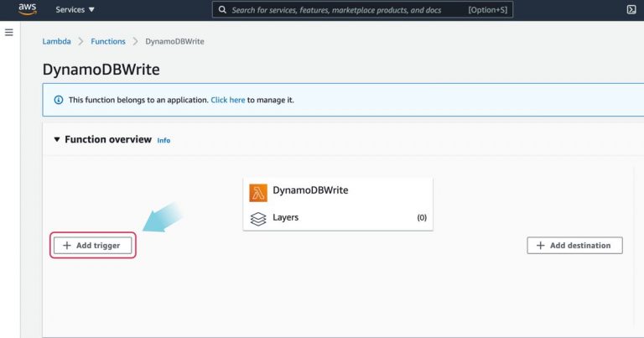
Task: Navigate to Functions breadcrumb
Action: (x=108, y=41)
